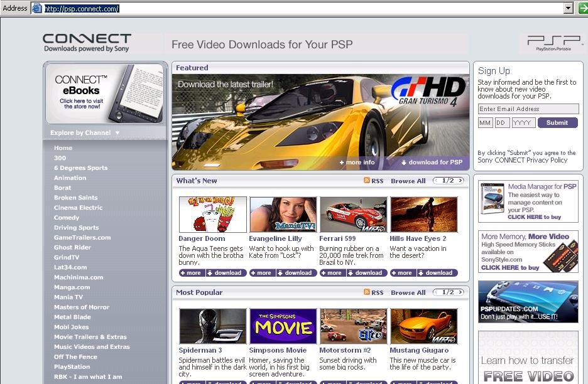Click more for Evangeline Lilly
Screen dimensions: 588x384
point(262,273)
